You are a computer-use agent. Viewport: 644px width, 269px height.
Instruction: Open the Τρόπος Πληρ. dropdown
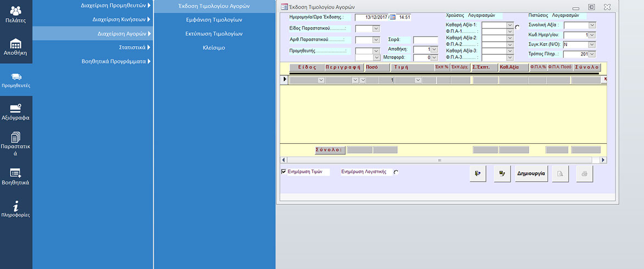tap(591, 54)
